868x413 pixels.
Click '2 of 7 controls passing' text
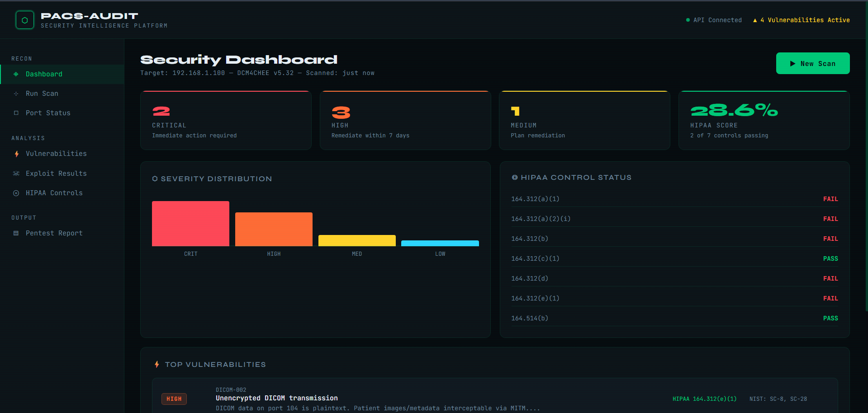(x=729, y=136)
